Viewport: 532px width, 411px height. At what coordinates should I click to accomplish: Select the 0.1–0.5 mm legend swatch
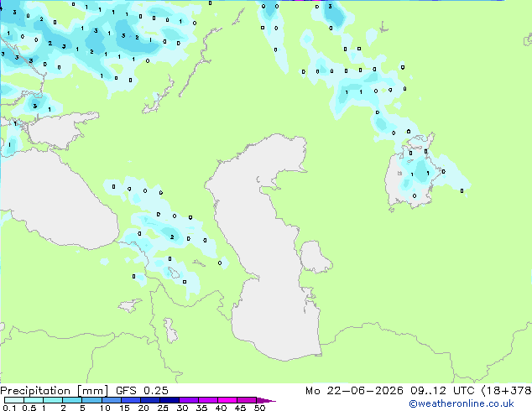click(x=14, y=400)
